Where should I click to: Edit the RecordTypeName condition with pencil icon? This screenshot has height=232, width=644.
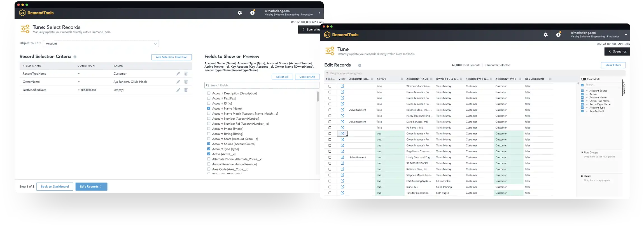tap(178, 74)
